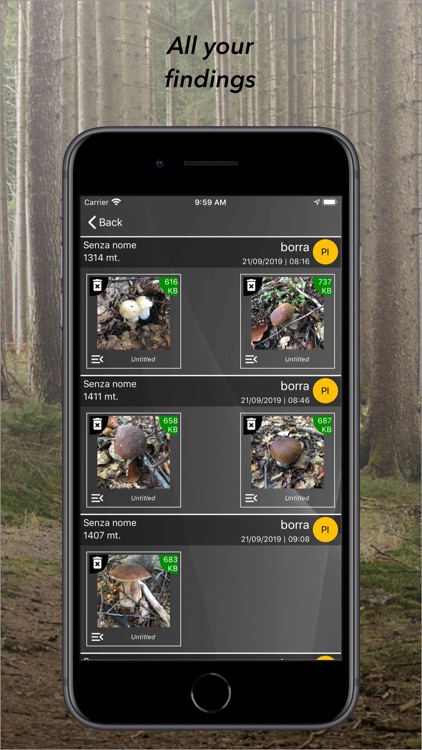Open the white mushroom photo thumbnail
The image size is (422, 750).
[x=133, y=313]
